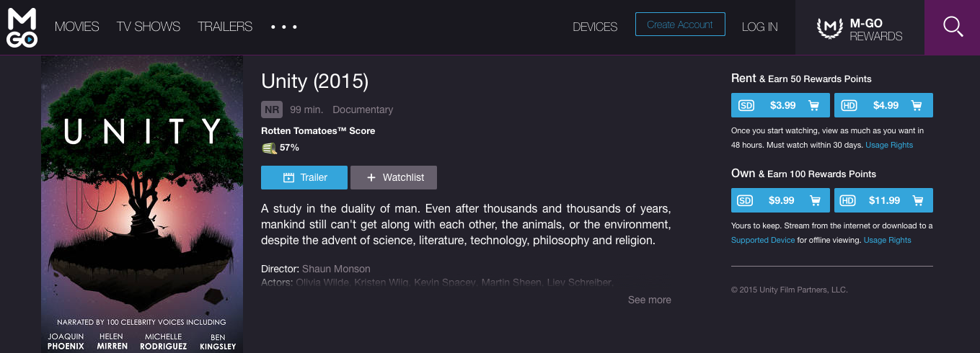The image size is (980, 353).
Task: Click the M-GO logo icon
Action: pyautogui.click(x=22, y=27)
